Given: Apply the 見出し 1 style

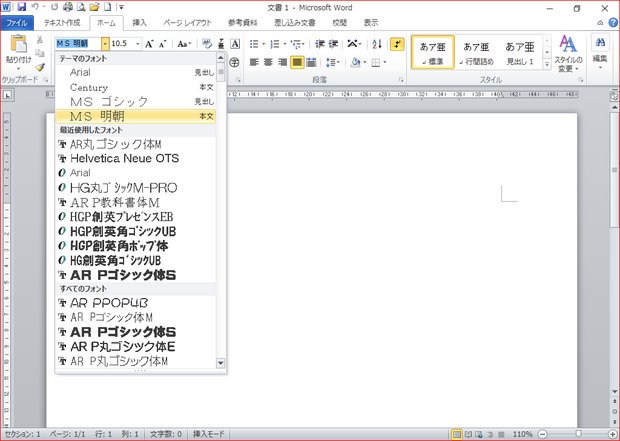Looking at the screenshot, I should pyautogui.click(x=520, y=52).
